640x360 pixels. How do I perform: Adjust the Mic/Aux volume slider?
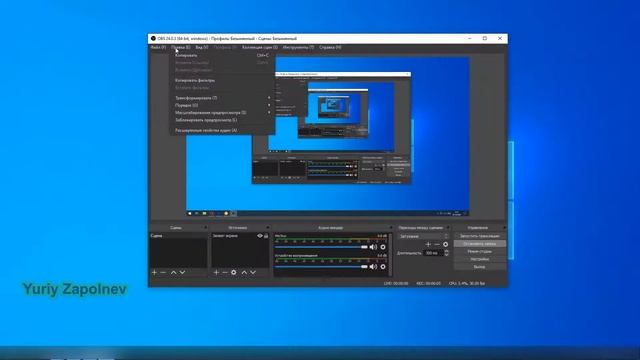(x=321, y=247)
